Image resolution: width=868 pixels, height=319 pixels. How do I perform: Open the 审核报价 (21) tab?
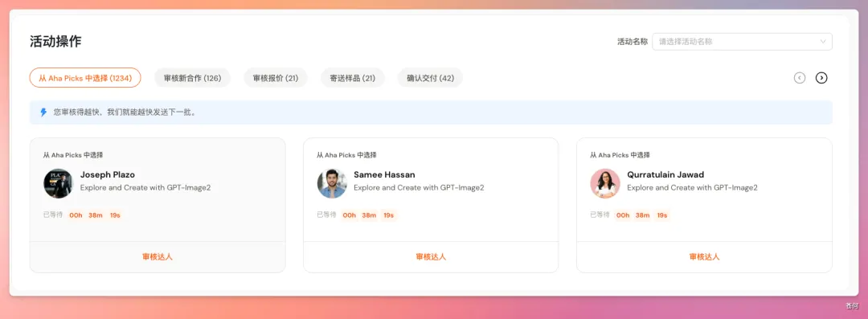tap(276, 78)
